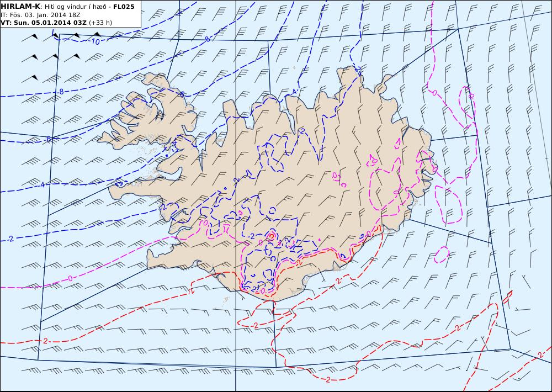
Task: Click the 'VT: Sun. 05.01.2014 03Z' valid time
Action: 43,23
